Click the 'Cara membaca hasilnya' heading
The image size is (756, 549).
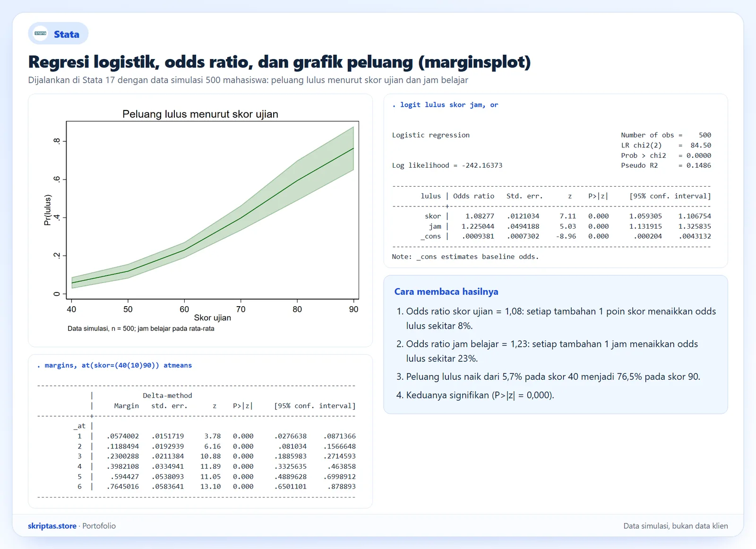(x=447, y=292)
